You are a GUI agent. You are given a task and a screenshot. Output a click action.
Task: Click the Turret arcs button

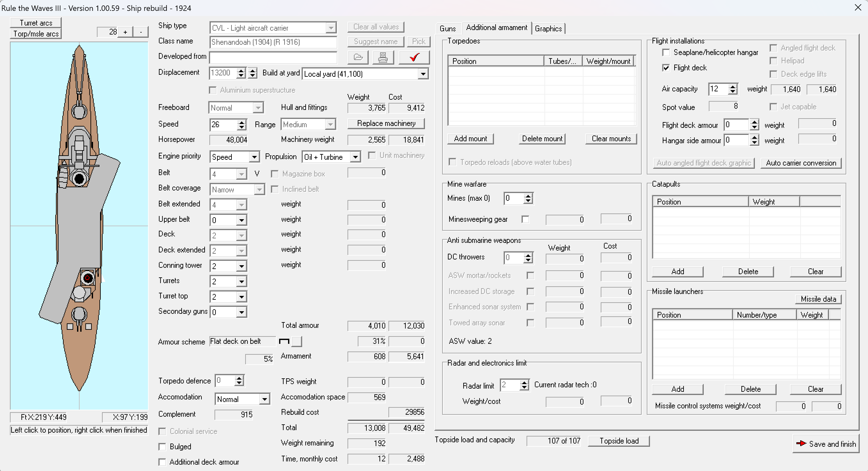tap(36, 23)
